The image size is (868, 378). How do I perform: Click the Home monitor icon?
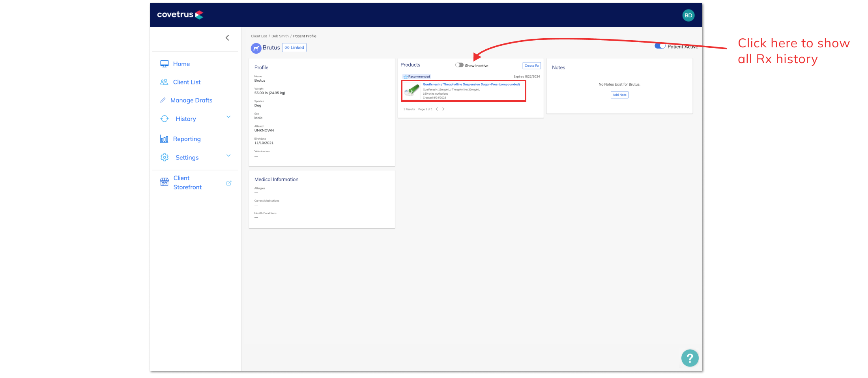[x=165, y=64]
